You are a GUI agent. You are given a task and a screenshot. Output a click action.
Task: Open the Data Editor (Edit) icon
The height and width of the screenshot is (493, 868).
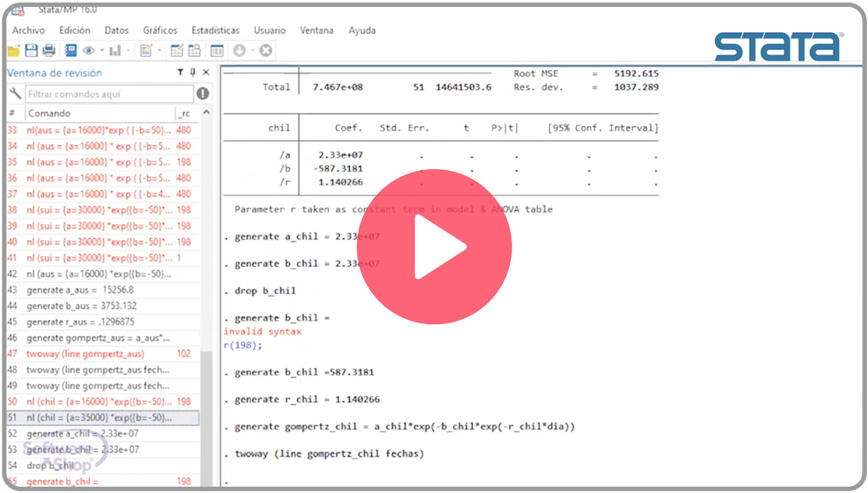(177, 50)
